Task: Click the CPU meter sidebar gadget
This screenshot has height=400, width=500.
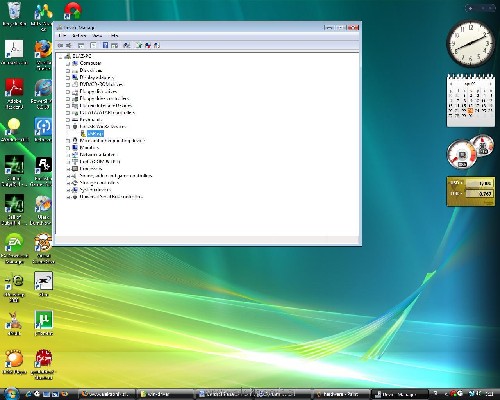Action: click(x=471, y=152)
